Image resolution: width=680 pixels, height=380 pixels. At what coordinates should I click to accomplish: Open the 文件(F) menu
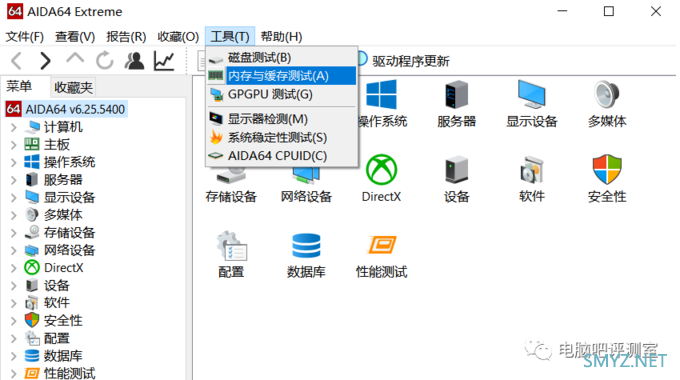pos(25,37)
